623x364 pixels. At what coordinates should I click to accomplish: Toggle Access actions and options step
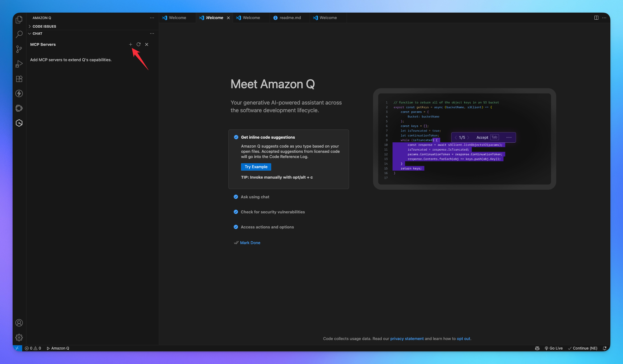pos(236,227)
